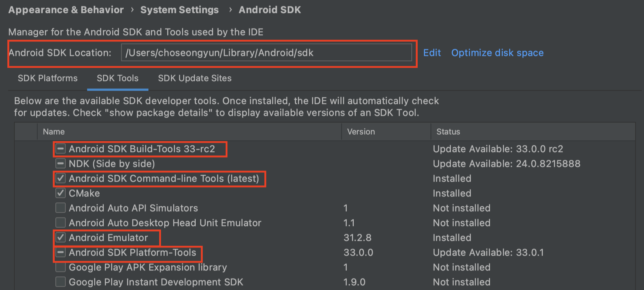Click Android SDK breadcrumb title
The width and height of the screenshot is (644, 290).
[x=270, y=10]
